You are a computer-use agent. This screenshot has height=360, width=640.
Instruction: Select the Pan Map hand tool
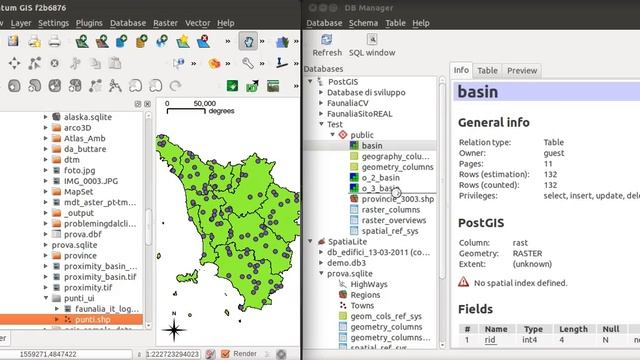248,41
